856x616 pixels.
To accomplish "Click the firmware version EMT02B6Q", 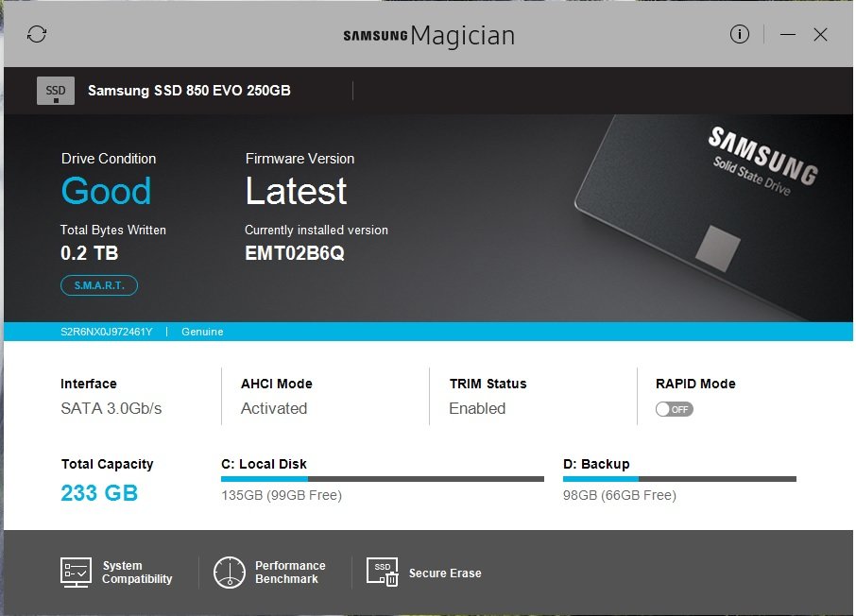I will click(294, 253).
